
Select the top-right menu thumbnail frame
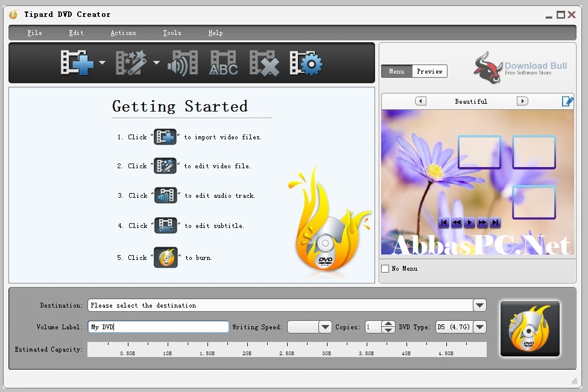(534, 152)
